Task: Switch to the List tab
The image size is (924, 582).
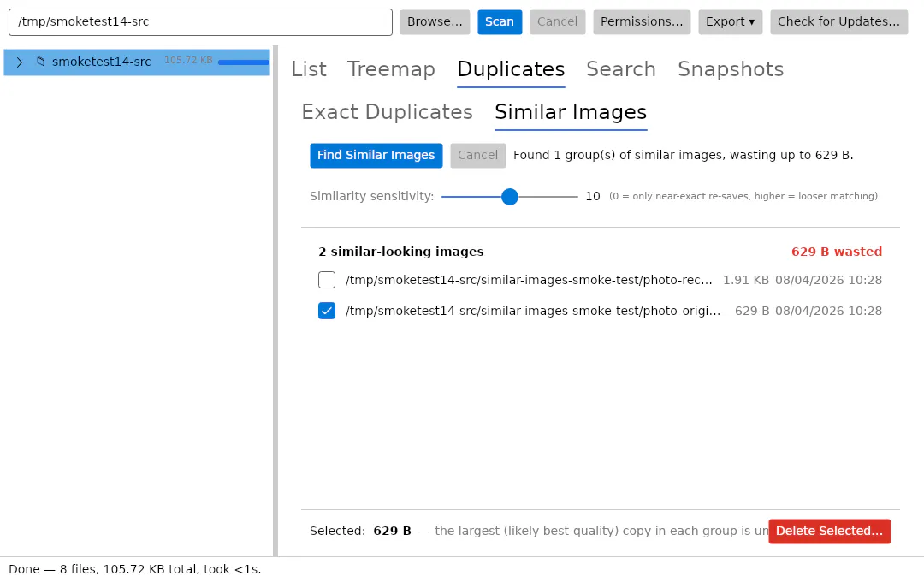Action: click(x=309, y=69)
